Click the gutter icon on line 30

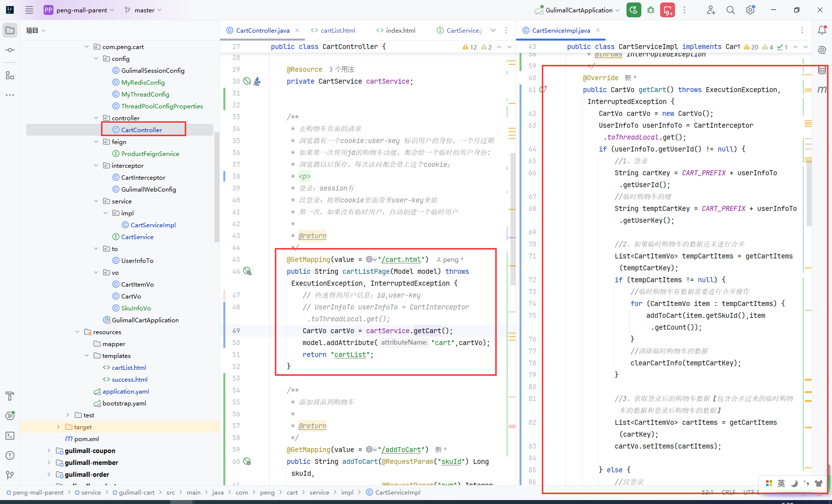click(x=247, y=81)
